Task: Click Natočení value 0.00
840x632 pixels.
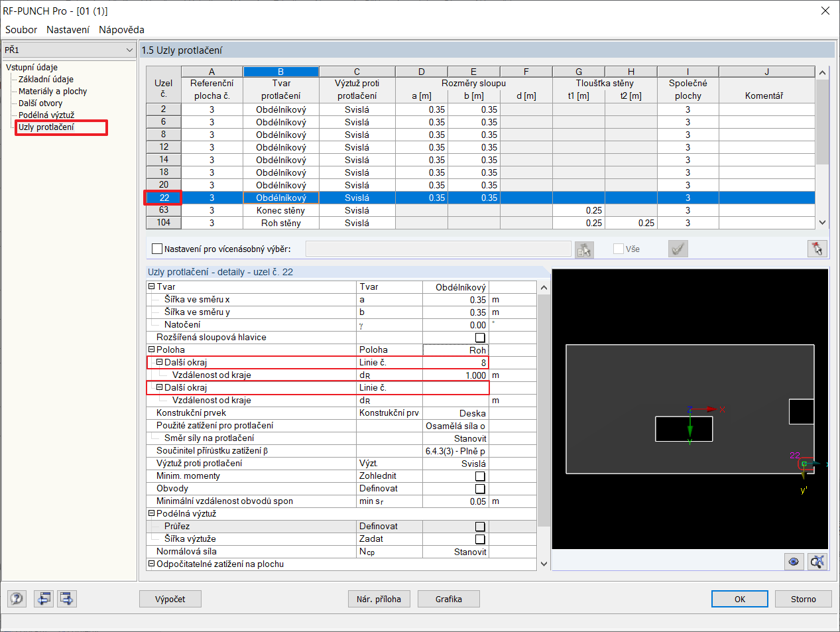Action: coord(455,325)
